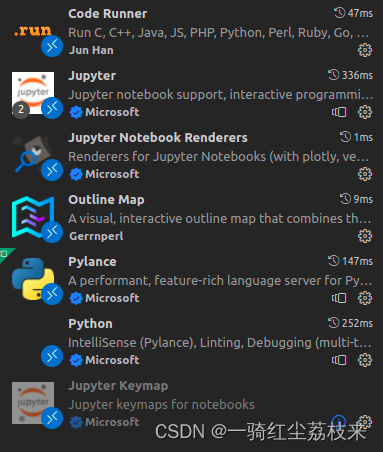Click sync-ignored icon on Python row
The width and height of the screenshot is (383, 452).
339,360
